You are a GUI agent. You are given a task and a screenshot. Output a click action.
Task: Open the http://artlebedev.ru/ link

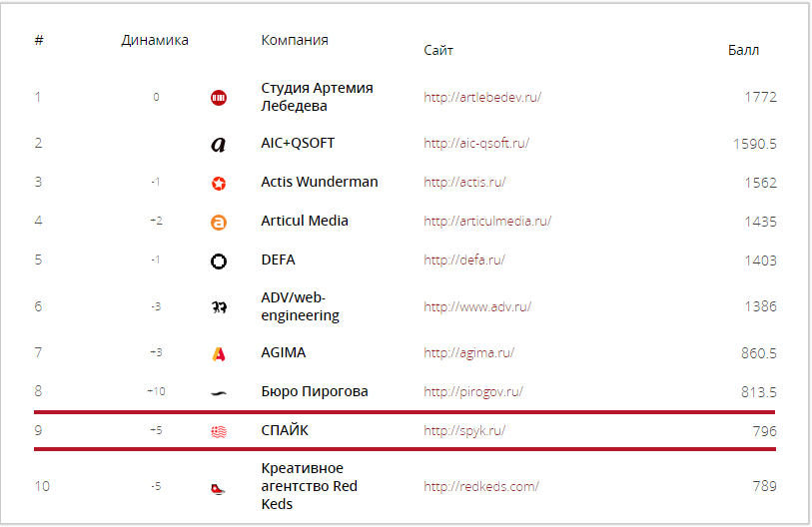(x=482, y=98)
